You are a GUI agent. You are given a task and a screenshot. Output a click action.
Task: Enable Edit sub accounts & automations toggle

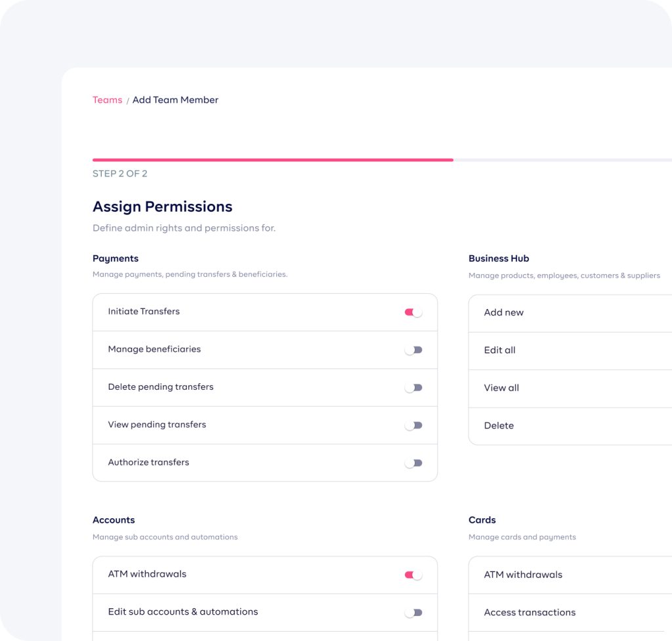[x=413, y=613]
